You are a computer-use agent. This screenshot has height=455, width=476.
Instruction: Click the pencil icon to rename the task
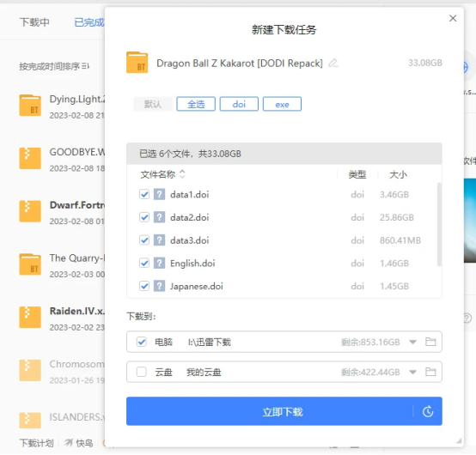333,63
